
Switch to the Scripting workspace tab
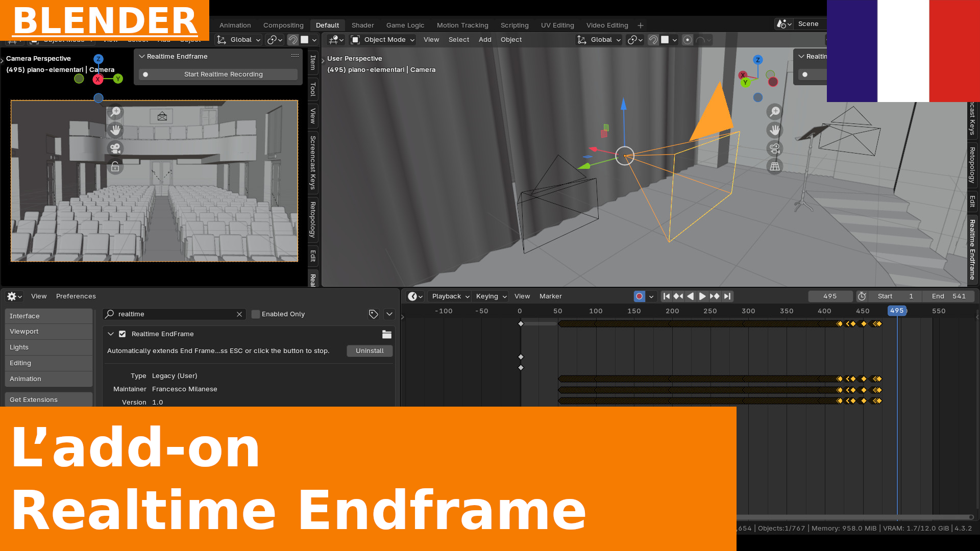(x=514, y=26)
